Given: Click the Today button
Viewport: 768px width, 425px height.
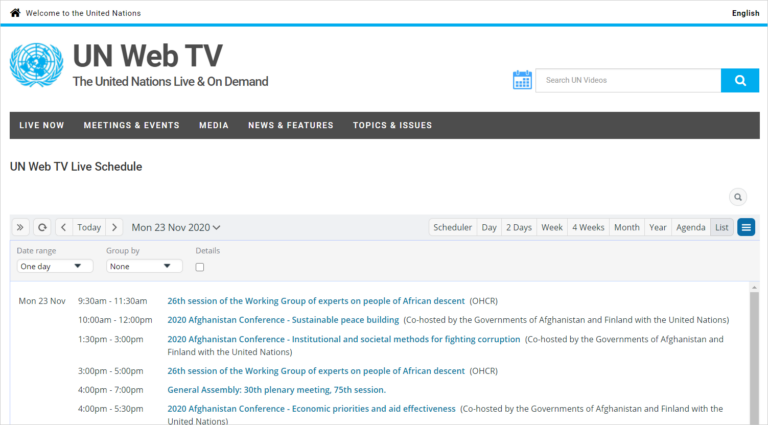Looking at the screenshot, I should click(89, 227).
